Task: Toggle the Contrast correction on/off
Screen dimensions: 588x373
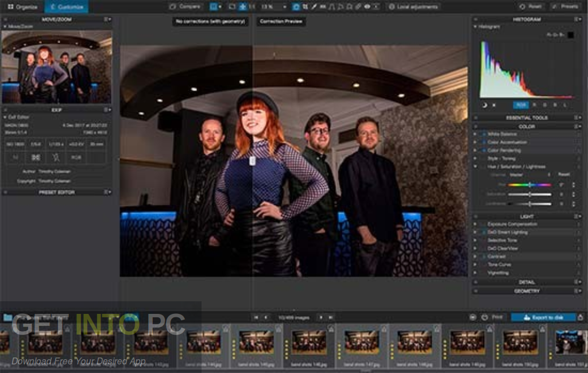Action: tap(483, 257)
